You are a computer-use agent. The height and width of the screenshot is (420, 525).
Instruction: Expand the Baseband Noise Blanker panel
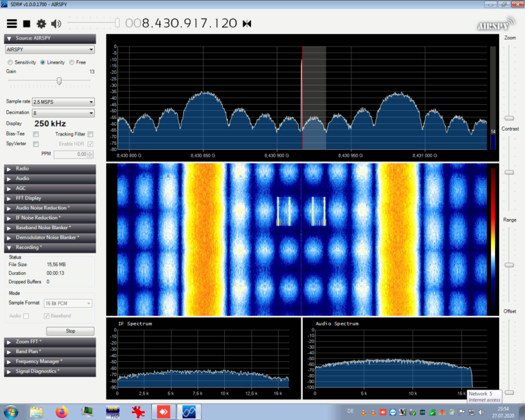coord(50,228)
